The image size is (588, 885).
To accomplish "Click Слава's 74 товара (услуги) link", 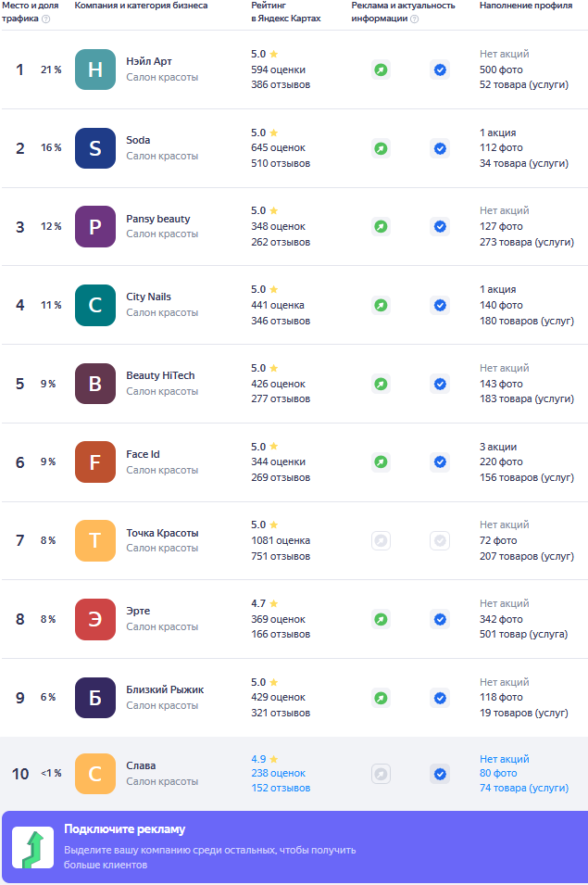I will 524,788.
